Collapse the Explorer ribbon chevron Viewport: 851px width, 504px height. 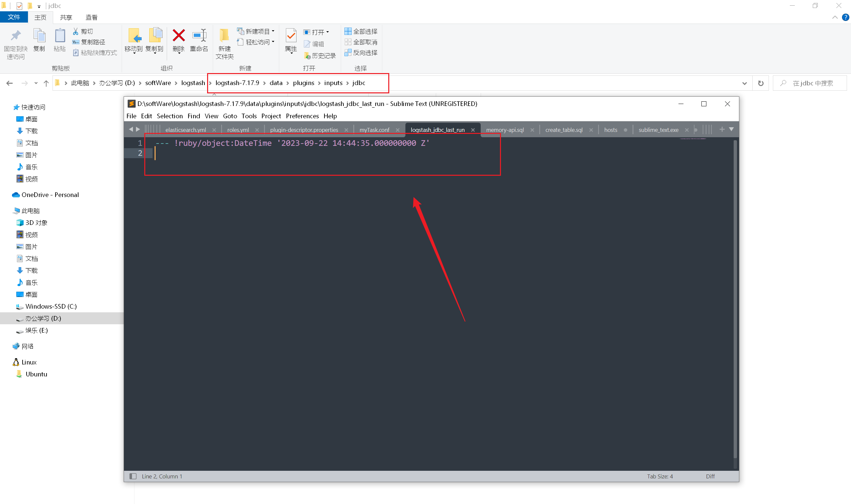pos(835,17)
